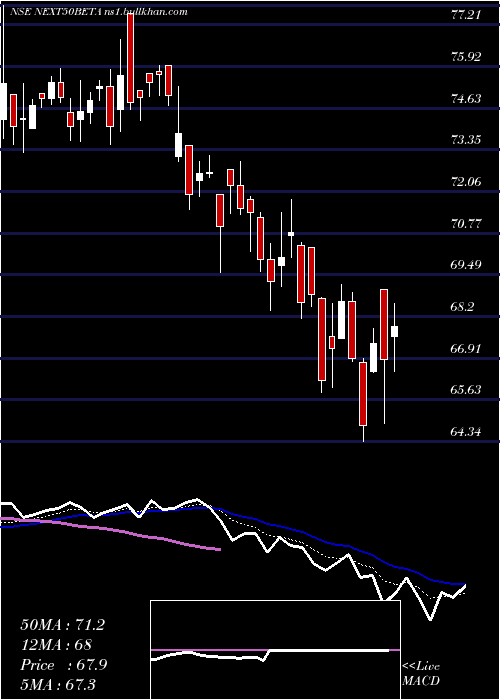Click the 68.2 price axis label
Viewport: 500px width, 700px height.
point(462,307)
